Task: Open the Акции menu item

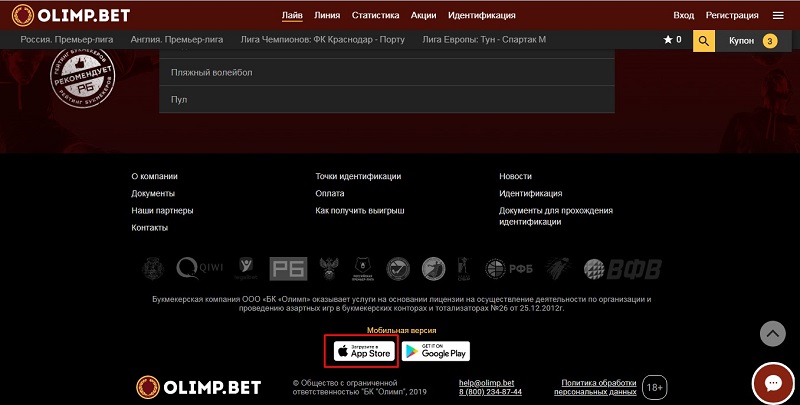Action: (x=423, y=15)
